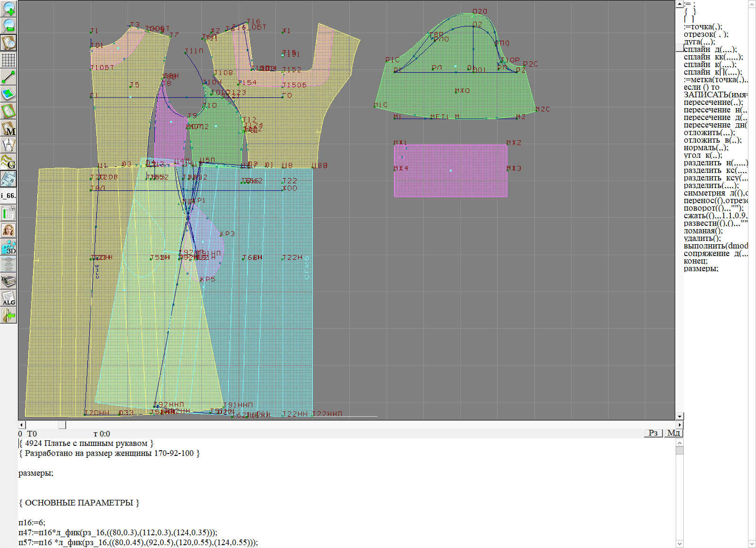Image resolution: width=756 pixels, height=548 pixels.
Task: Open the 3D view icon
Action: pyautogui.click(x=9, y=247)
